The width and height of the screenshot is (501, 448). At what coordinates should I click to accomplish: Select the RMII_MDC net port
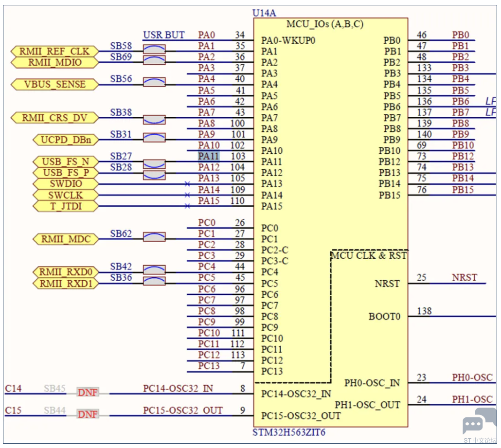click(66, 239)
